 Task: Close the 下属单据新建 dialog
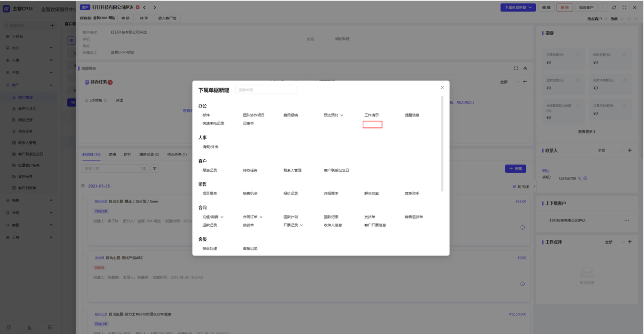click(442, 88)
